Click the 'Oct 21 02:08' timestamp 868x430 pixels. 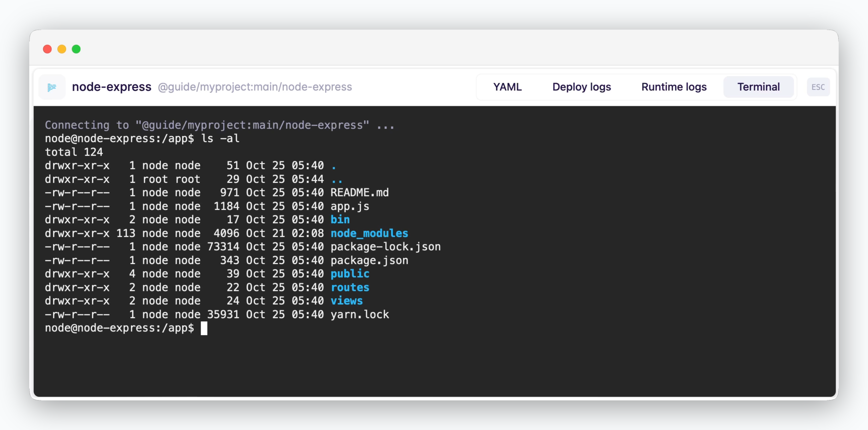coord(285,233)
